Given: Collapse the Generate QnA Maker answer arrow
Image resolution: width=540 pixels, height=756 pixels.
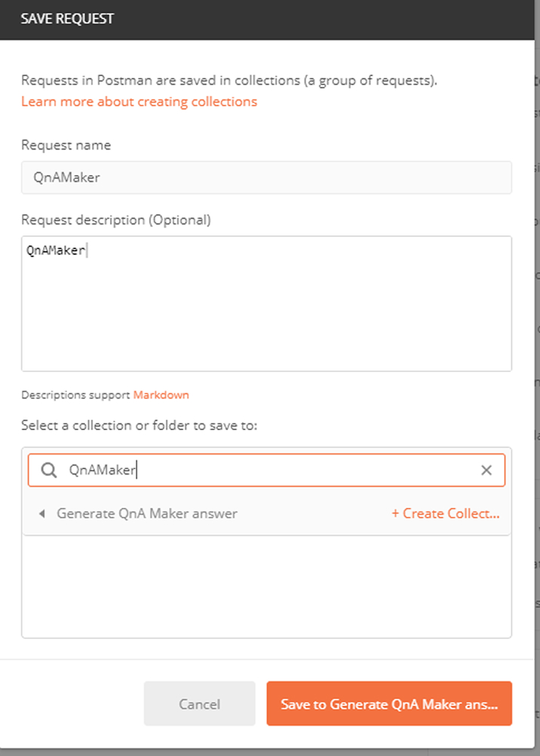Looking at the screenshot, I should [41, 514].
